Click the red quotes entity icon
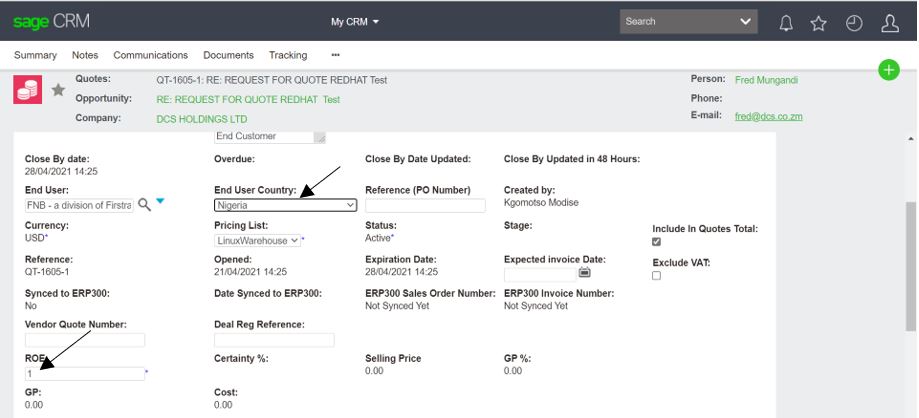The height and width of the screenshot is (418, 919). pyautogui.click(x=27, y=89)
